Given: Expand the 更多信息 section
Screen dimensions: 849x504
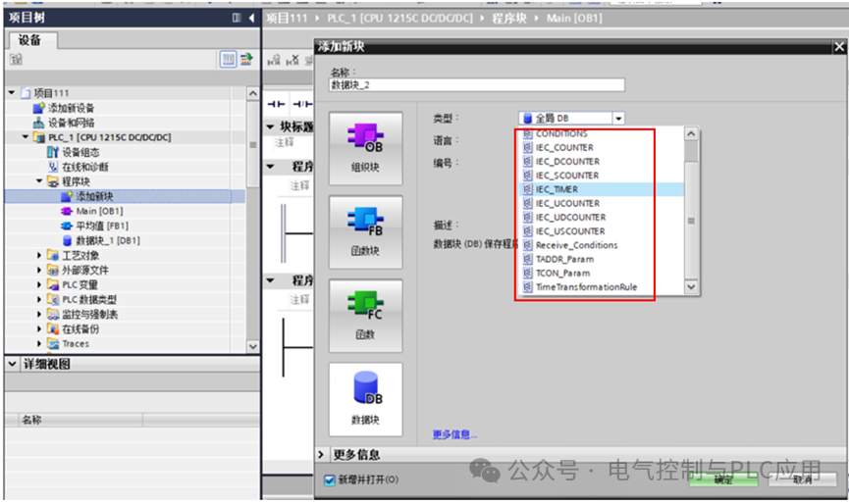Looking at the screenshot, I should [x=321, y=455].
